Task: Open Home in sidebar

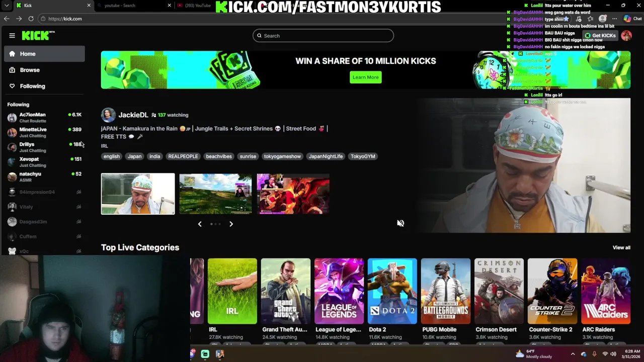Action: pyautogui.click(x=44, y=54)
